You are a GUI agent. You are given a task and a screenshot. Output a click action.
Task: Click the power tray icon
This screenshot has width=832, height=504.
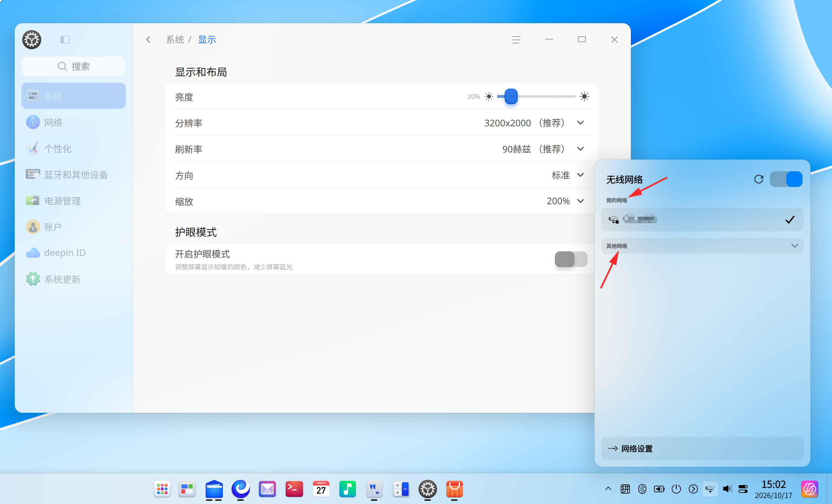pos(676,489)
